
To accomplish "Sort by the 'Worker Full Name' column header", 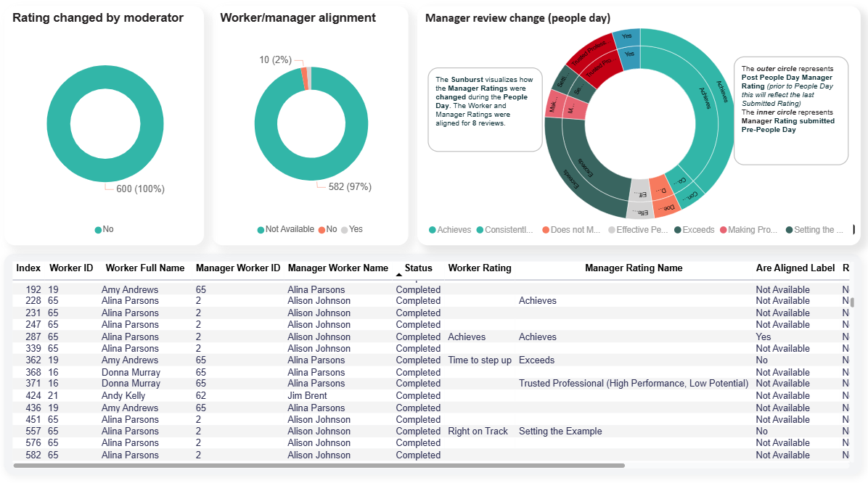I will [145, 268].
